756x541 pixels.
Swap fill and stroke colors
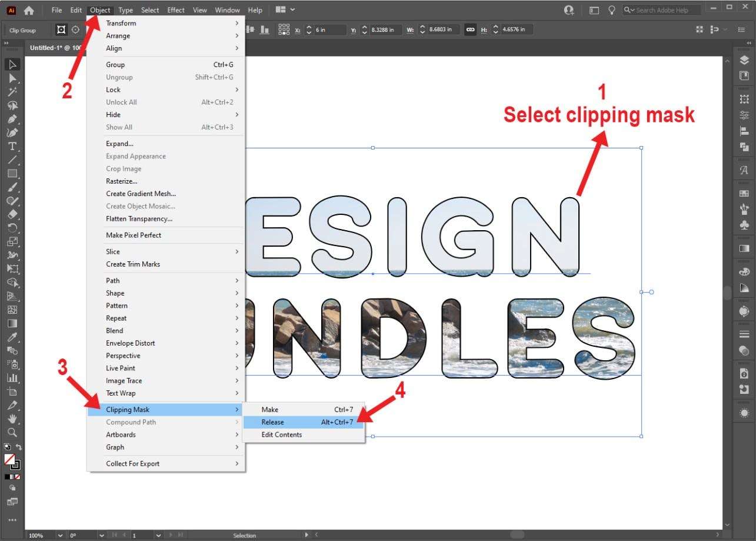[19, 447]
